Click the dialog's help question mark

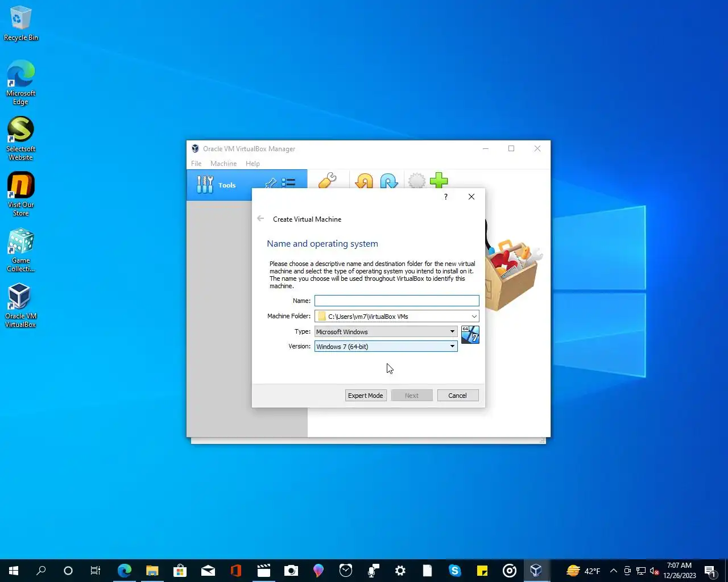coord(445,197)
